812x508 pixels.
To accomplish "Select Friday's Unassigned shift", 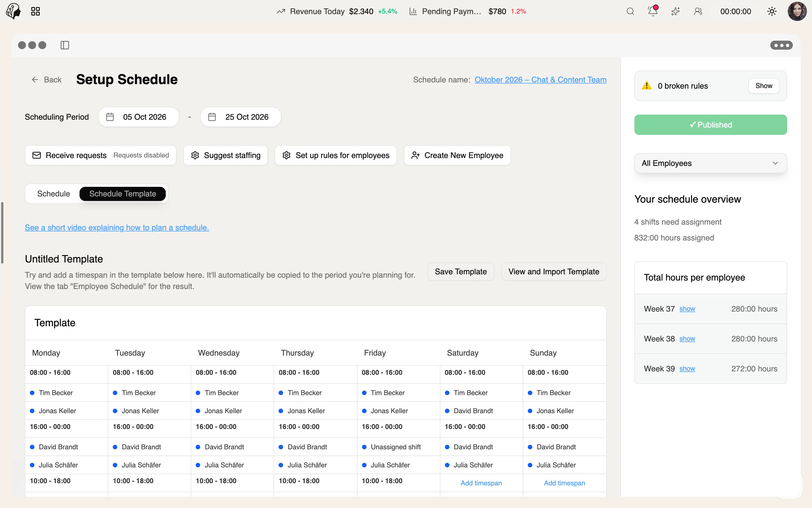I will click(398, 447).
